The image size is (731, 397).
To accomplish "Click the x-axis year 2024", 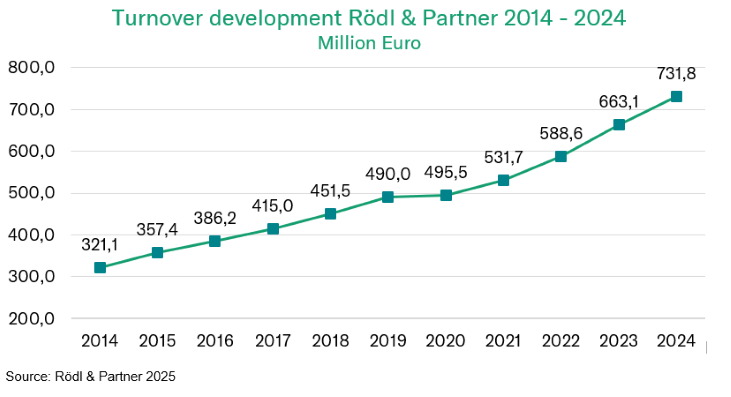I will (x=676, y=341).
